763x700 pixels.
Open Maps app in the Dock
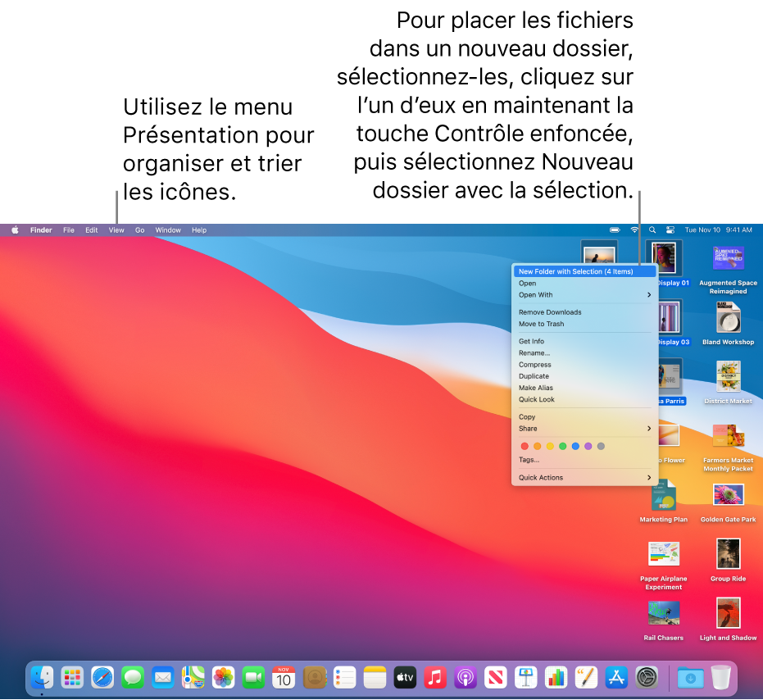coord(193,677)
